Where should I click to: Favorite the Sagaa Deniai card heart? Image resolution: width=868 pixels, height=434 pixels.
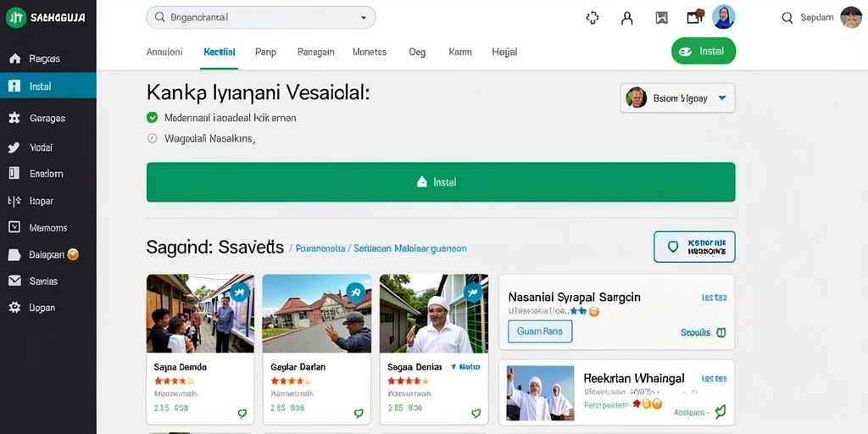point(476,413)
